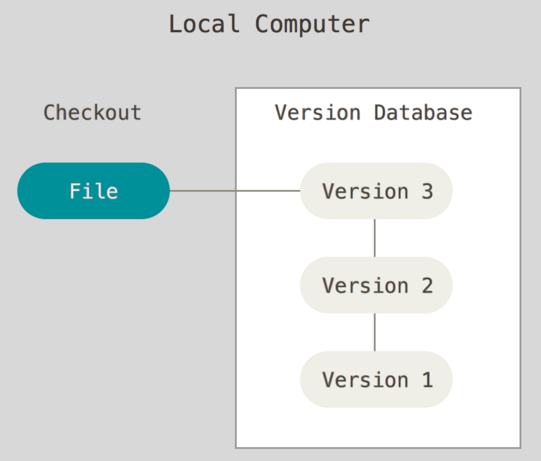Click the Version Database box's bottom border

click(x=378, y=448)
